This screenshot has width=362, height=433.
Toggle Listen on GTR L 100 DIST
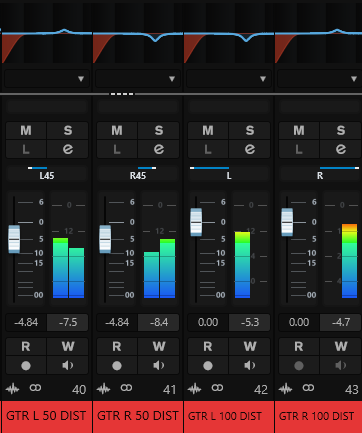(x=208, y=149)
